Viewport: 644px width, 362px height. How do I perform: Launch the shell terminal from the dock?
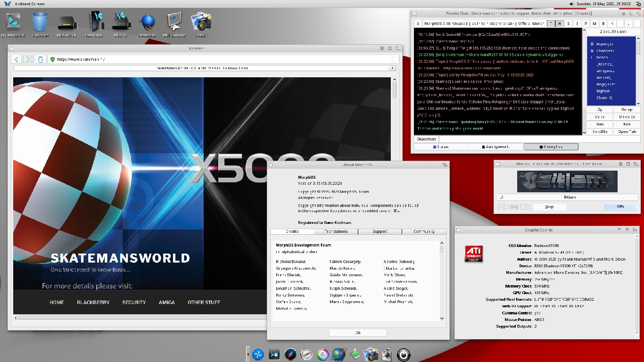(274, 354)
